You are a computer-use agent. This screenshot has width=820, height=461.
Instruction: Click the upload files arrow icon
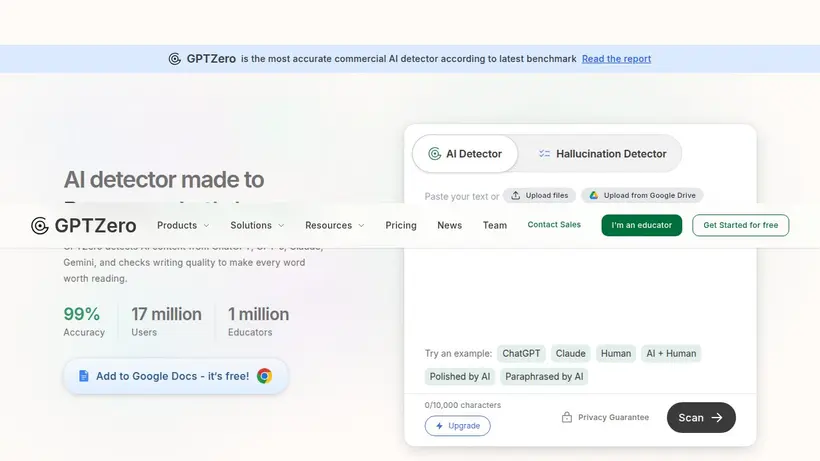pos(516,195)
